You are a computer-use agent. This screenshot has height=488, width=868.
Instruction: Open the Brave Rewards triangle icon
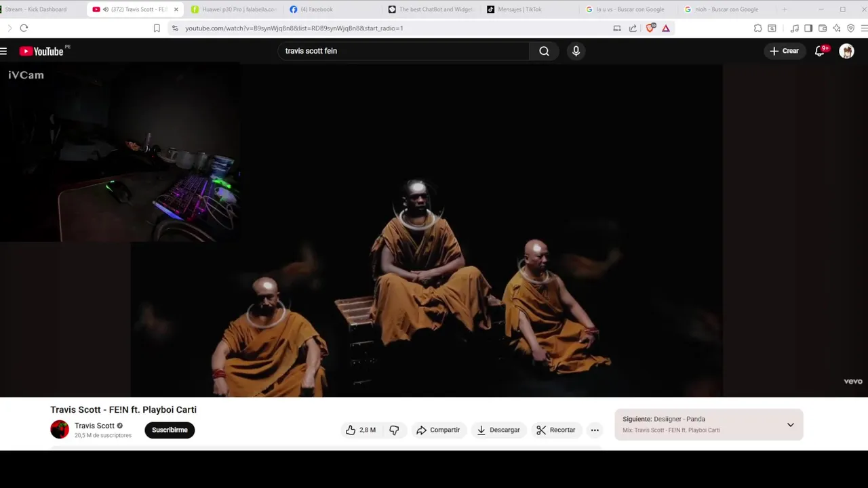[x=666, y=28]
